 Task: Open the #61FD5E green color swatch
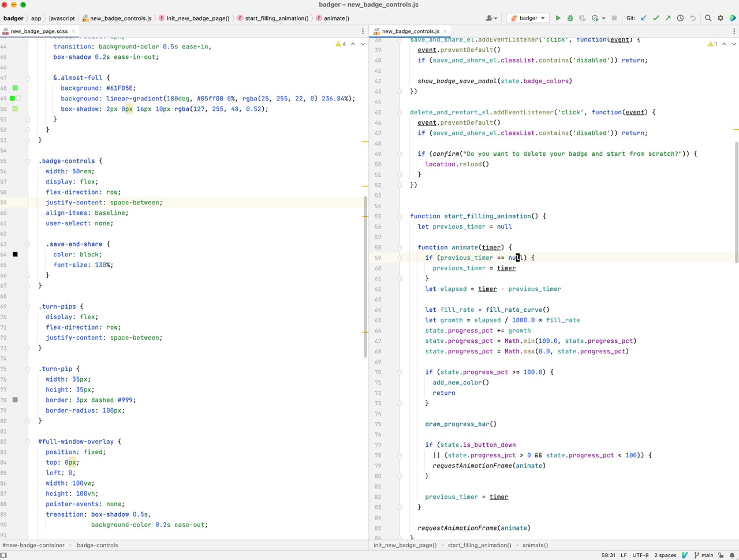point(15,88)
